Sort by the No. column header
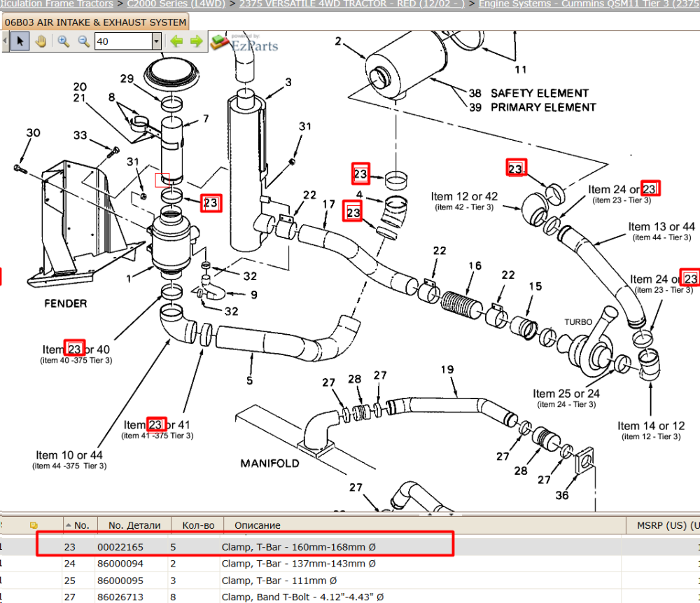This screenshot has width=700, height=603. pos(80,525)
